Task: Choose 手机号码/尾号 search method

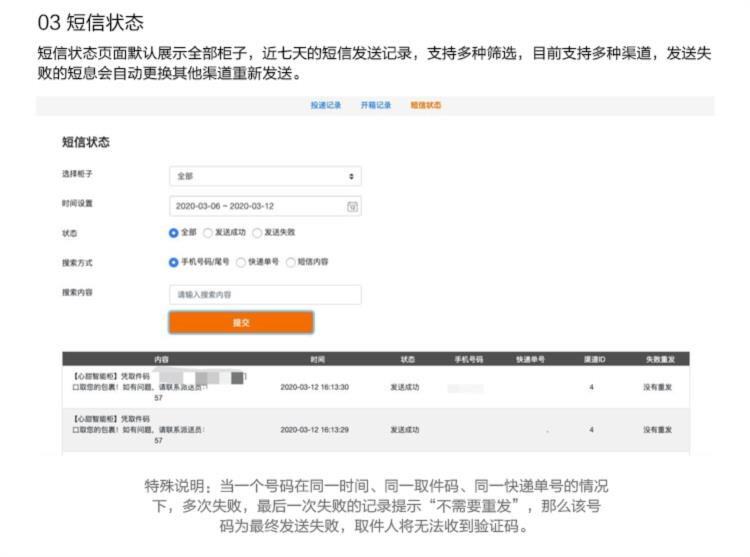Action: (174, 262)
